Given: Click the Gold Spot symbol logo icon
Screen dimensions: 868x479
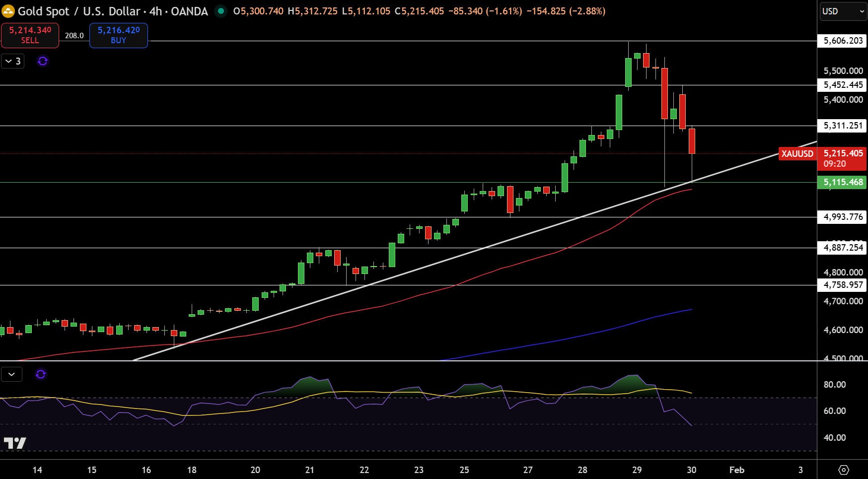Looking at the screenshot, I should (8, 11).
